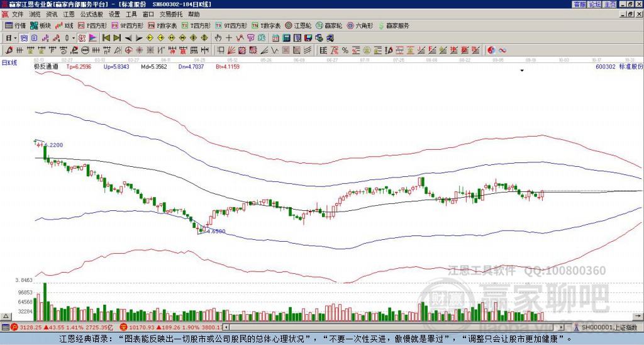Open the 工具 menu

[131, 14]
